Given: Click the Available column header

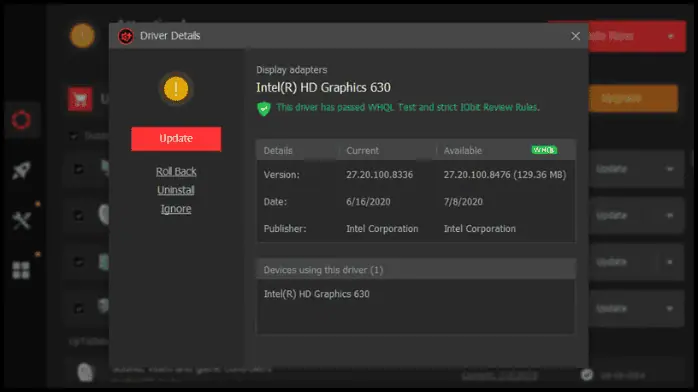Looking at the screenshot, I should pyautogui.click(x=463, y=151).
